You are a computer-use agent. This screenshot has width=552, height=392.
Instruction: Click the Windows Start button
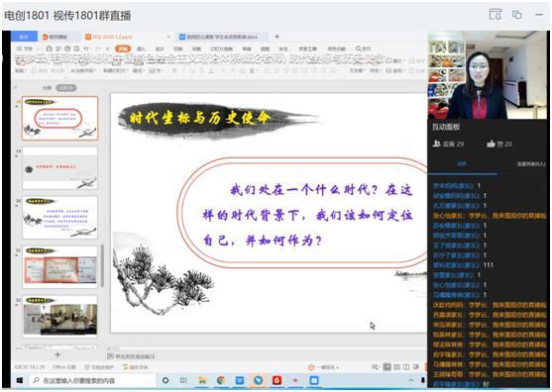(20, 380)
